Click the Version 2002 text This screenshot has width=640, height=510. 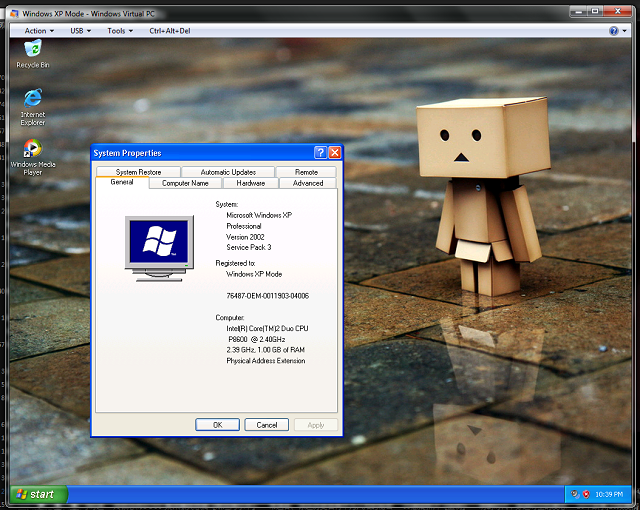click(245, 237)
